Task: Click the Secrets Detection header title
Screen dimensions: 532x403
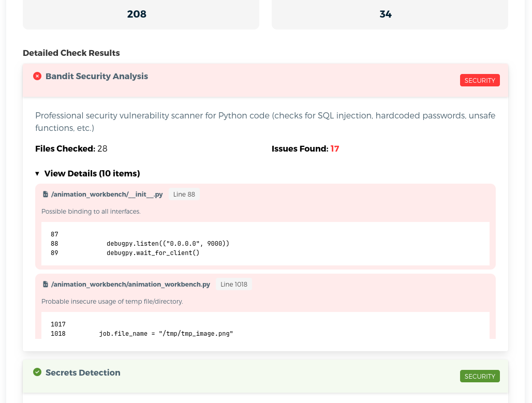Action: tap(83, 372)
